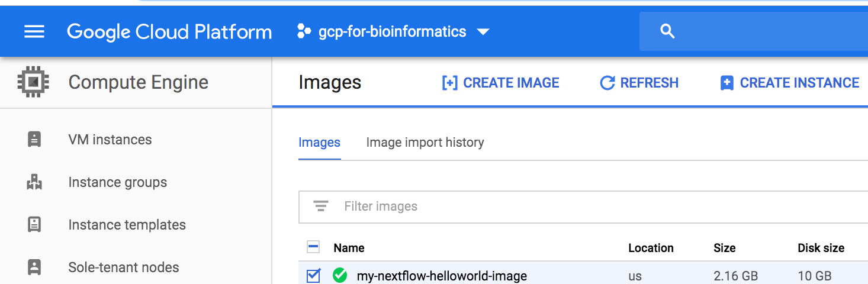Image resolution: width=868 pixels, height=284 pixels.
Task: Focus the Filter images field
Action: point(583,206)
